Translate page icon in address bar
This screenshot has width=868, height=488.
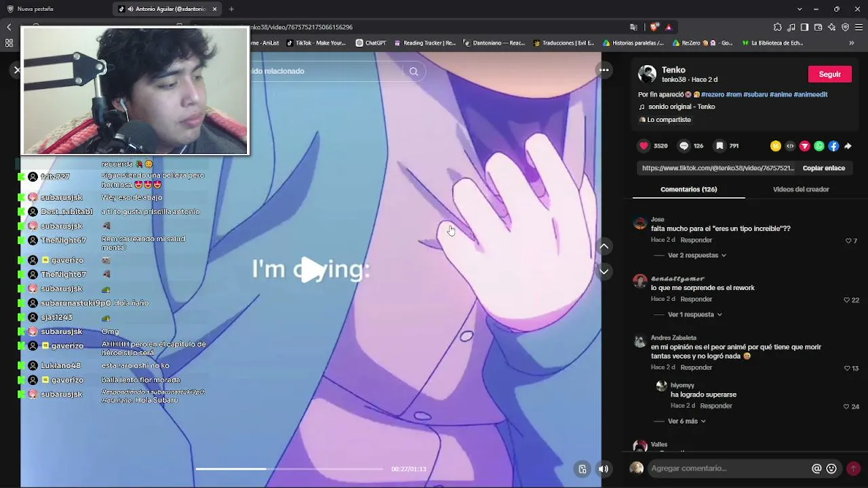point(633,27)
